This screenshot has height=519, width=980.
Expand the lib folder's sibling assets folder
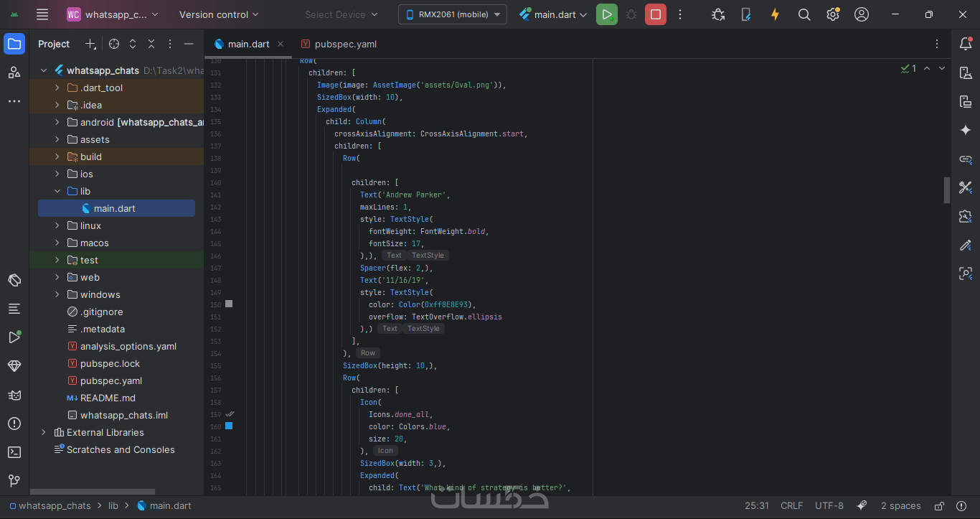point(57,139)
